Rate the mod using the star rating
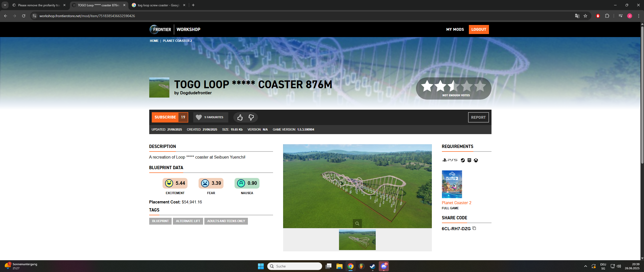The image size is (644, 272). pos(453,86)
